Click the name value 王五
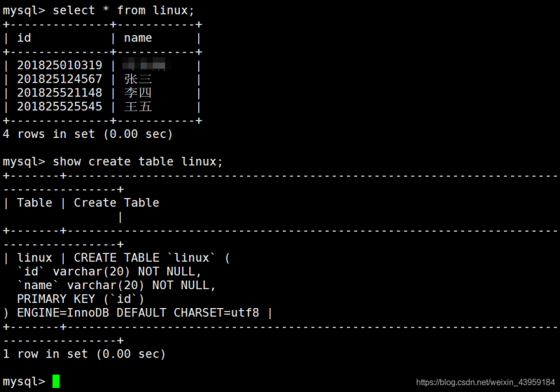The width and height of the screenshot is (560, 392). [138, 106]
